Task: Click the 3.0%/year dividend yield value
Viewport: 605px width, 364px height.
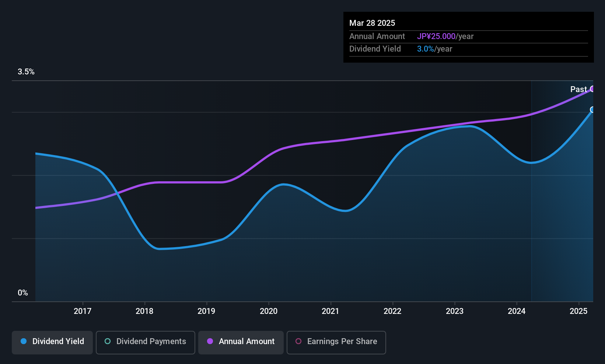Action: point(434,49)
